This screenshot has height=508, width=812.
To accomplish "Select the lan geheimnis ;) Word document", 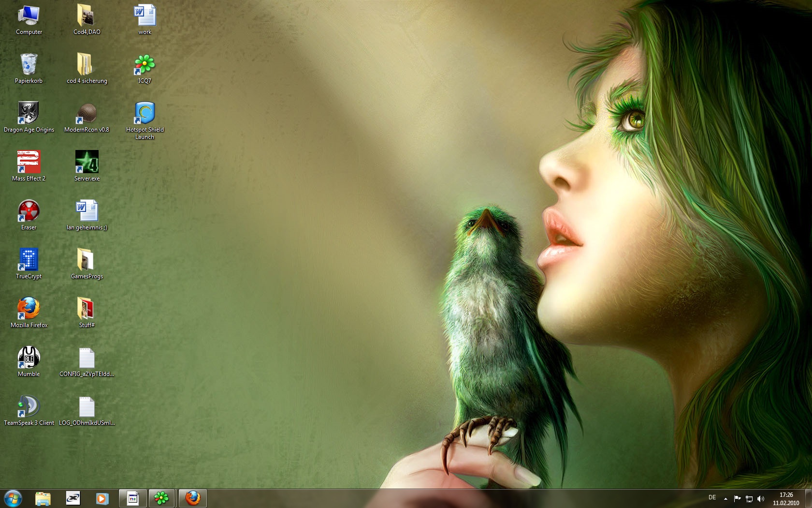I will pos(87,215).
